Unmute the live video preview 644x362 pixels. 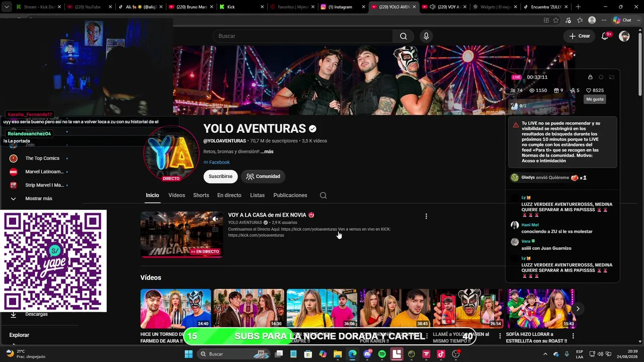click(x=215, y=219)
